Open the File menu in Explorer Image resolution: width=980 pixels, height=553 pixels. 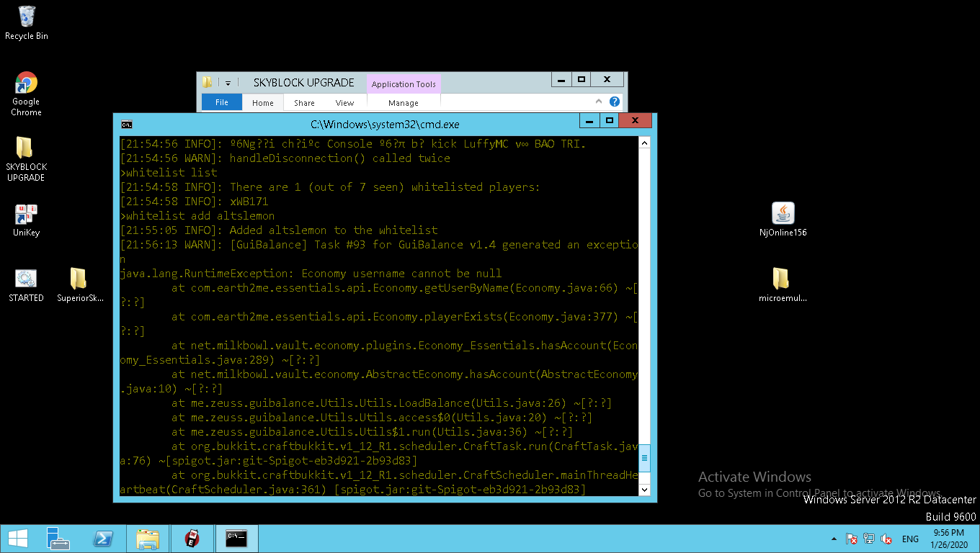[222, 103]
